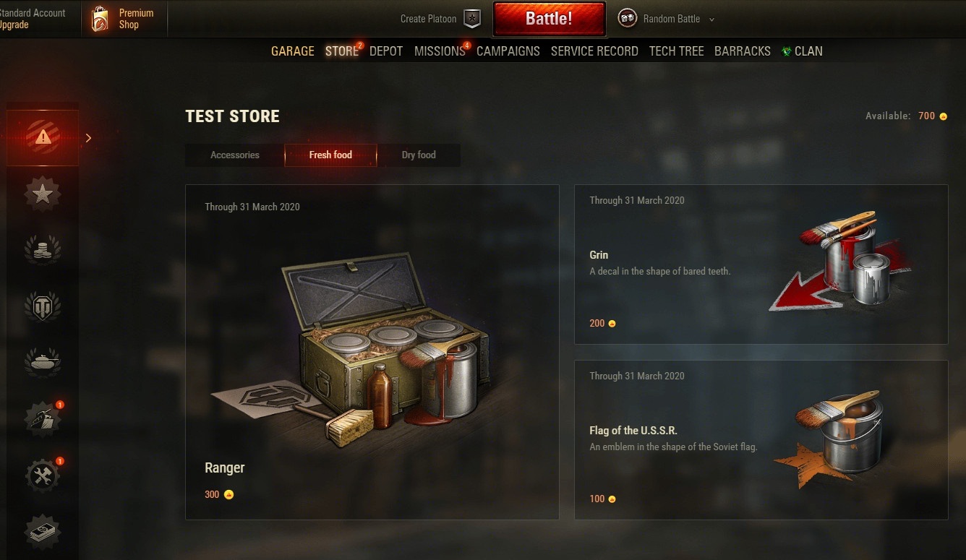
Task: Open the Ranger crate item card
Action: click(372, 352)
